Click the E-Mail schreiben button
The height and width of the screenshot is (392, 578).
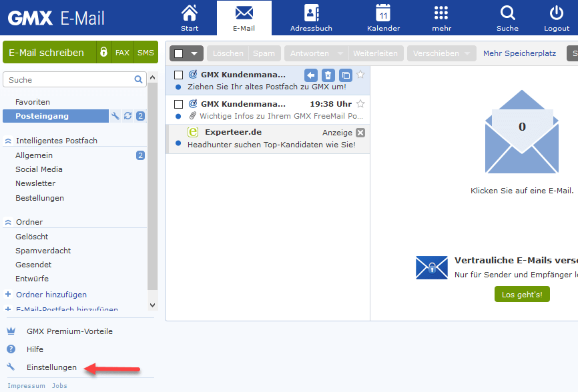click(47, 53)
